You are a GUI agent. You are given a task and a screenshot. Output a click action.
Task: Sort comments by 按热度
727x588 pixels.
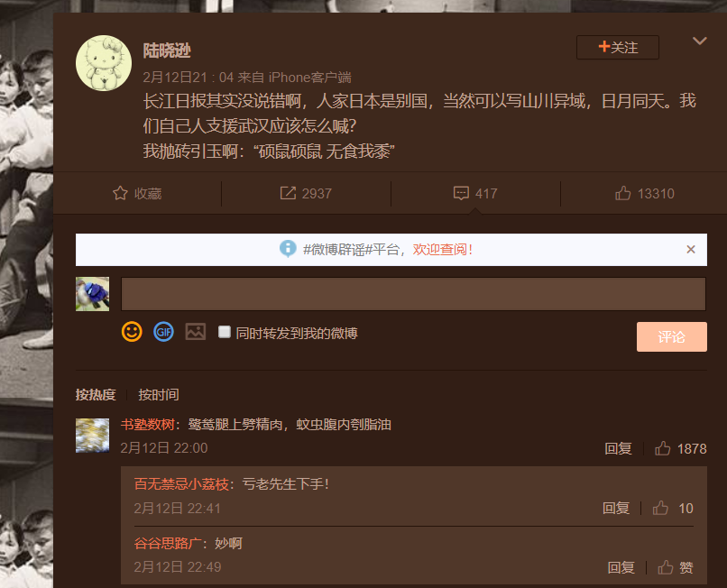tap(96, 395)
